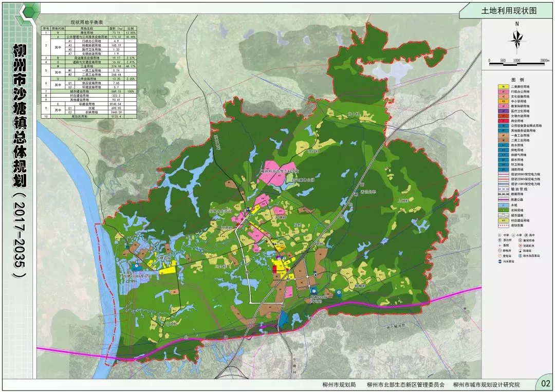
Task: Select the yellow 二类居住用地 legend swatch
Action: [503, 87]
